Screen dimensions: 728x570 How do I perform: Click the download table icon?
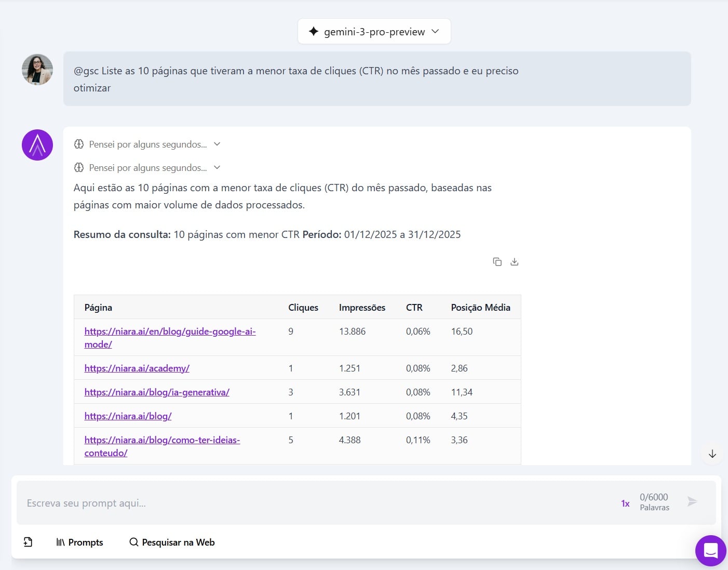pyautogui.click(x=514, y=262)
